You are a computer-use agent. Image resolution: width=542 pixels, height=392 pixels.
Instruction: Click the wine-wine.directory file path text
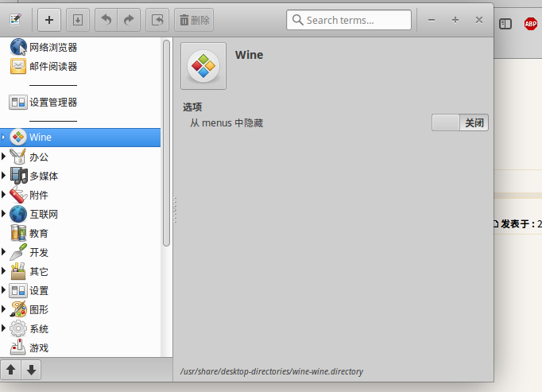[271, 371]
